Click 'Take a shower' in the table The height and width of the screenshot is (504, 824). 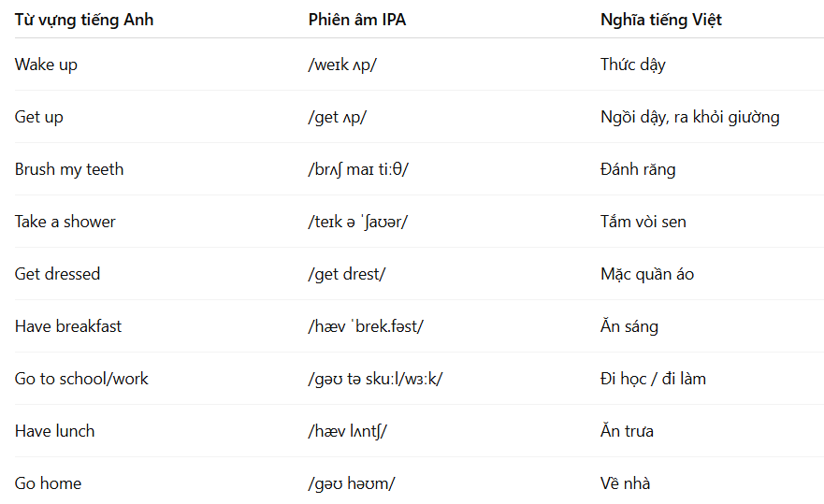65,222
